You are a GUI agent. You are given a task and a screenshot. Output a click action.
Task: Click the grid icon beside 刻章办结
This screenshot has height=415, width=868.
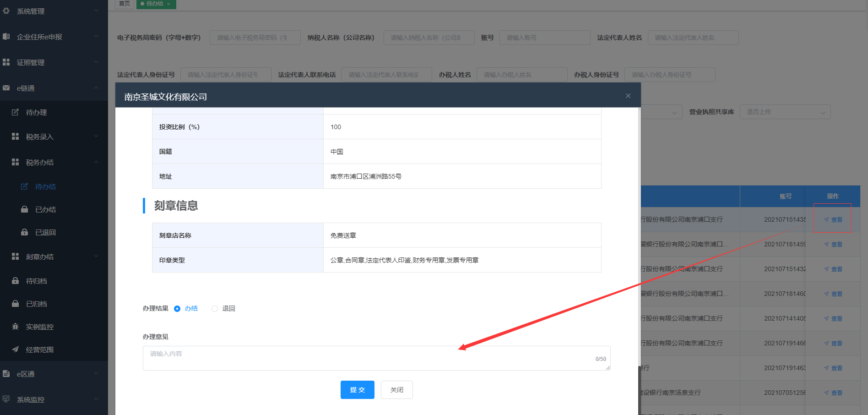click(x=16, y=257)
